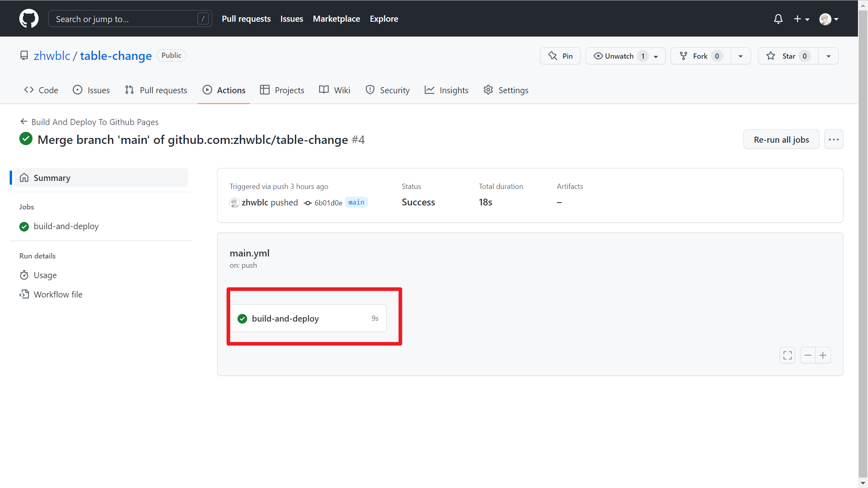Toggle fullscreen workflow graph

tap(788, 355)
